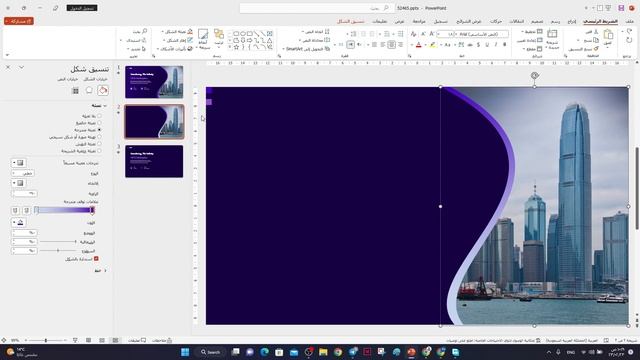
Task: Click the Cut scissors icon
Action: click(x=596, y=32)
